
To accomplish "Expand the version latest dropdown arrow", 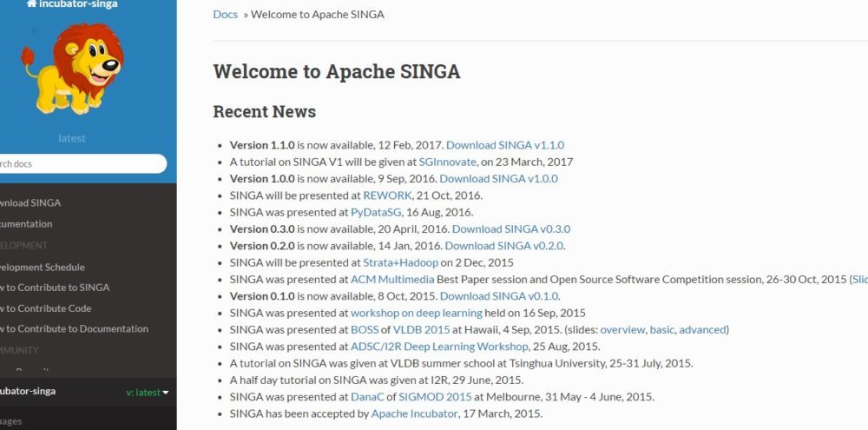I will 166,393.
